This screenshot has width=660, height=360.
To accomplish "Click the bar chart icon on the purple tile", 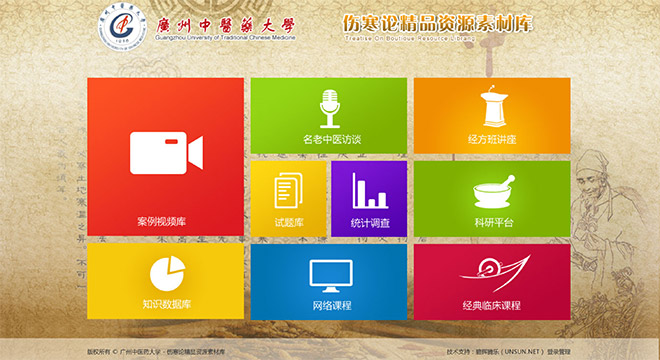I will coord(370,191).
